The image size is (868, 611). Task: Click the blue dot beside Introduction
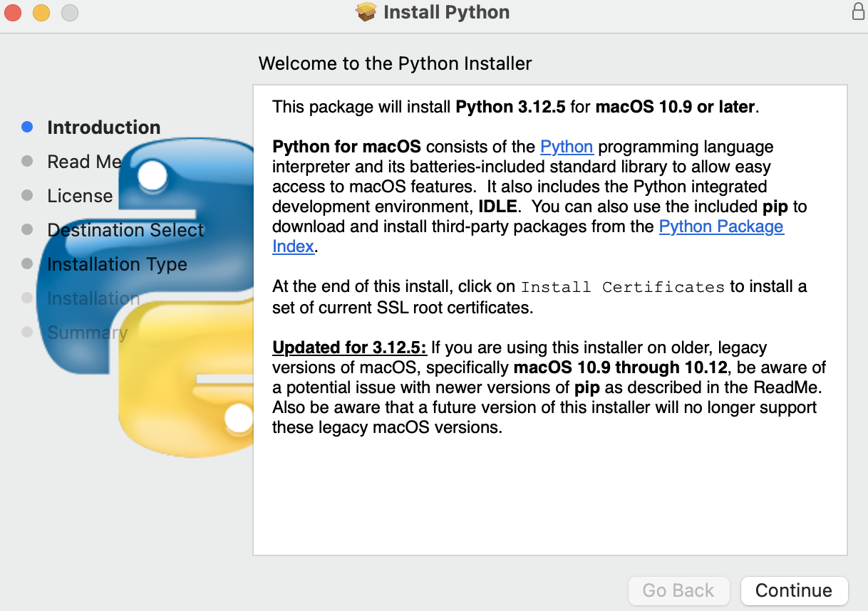[x=27, y=126]
